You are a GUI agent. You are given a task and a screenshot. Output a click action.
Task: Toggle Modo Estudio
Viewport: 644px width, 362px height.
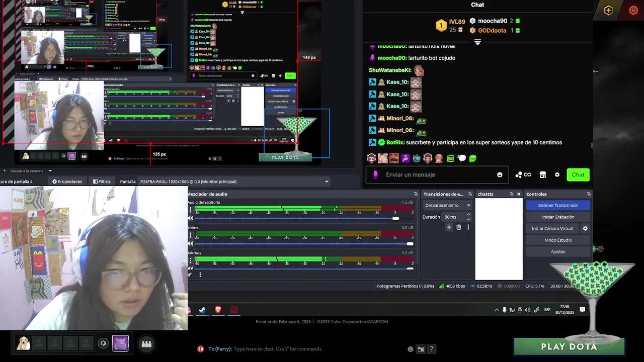coord(558,240)
